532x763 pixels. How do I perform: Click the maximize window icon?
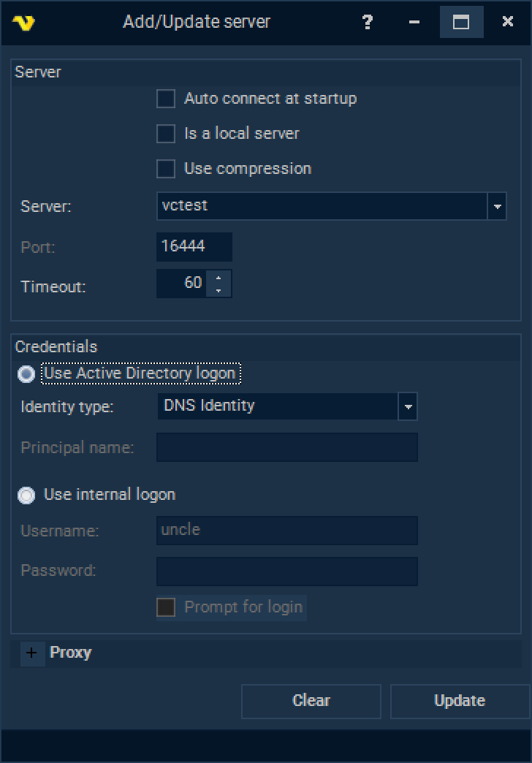click(461, 22)
